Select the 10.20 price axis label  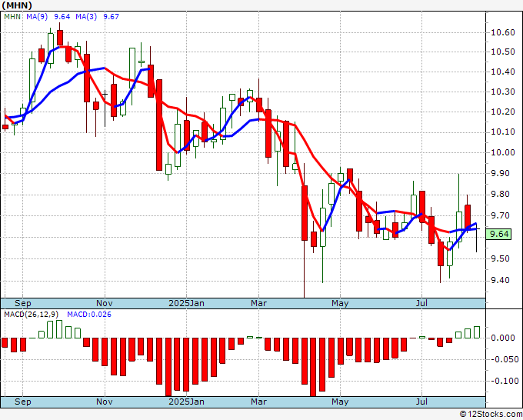tap(503, 112)
